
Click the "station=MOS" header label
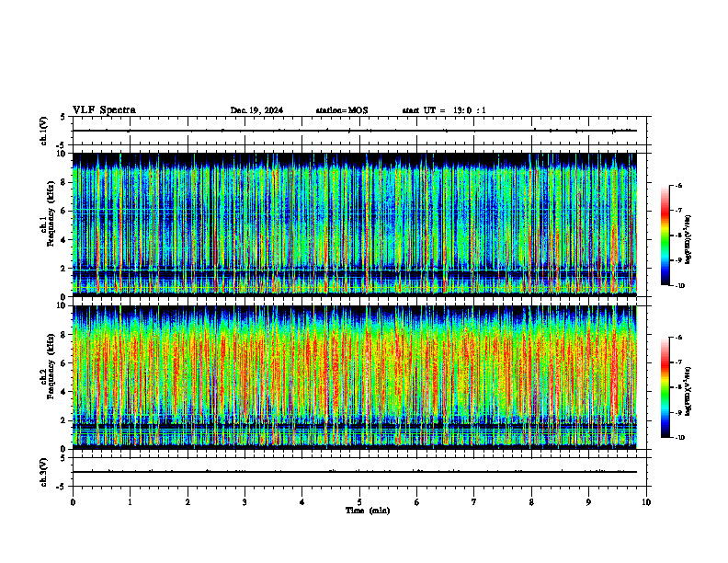(342, 110)
